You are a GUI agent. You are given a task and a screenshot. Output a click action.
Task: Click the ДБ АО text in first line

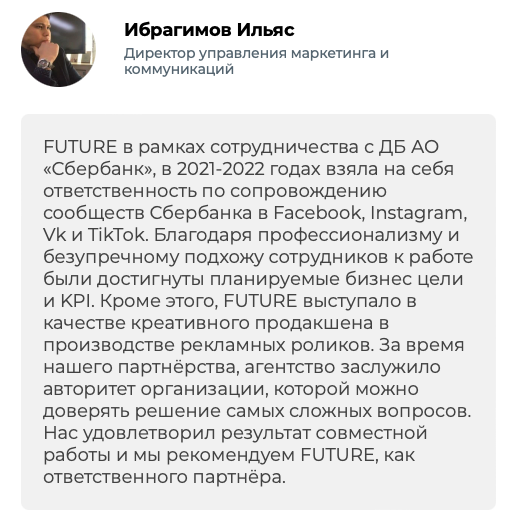pyautogui.click(x=409, y=147)
